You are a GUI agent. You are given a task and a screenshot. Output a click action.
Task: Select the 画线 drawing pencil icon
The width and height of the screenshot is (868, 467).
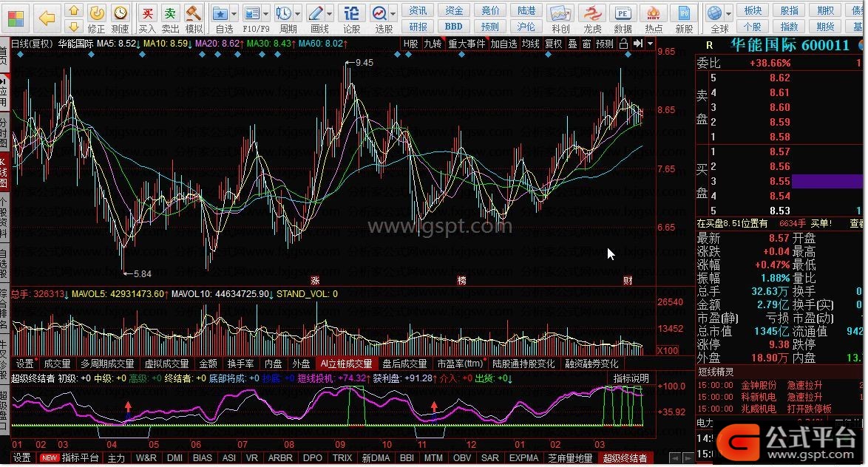316,13
